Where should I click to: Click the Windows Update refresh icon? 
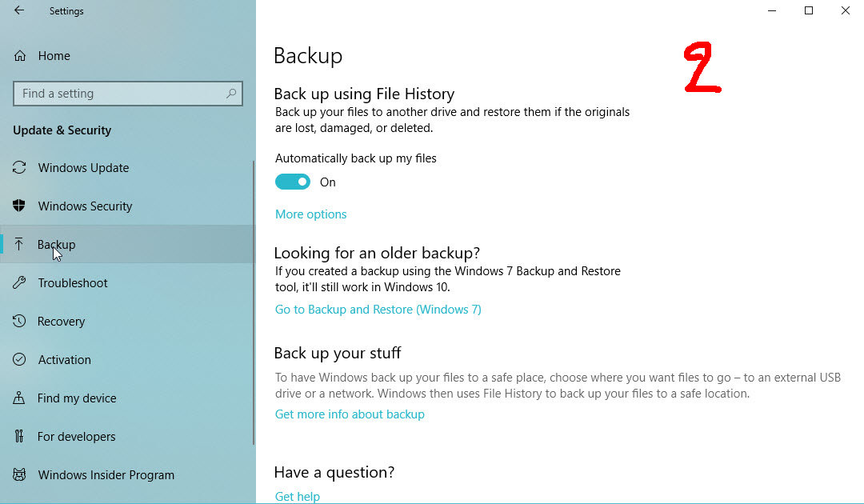pos(20,168)
